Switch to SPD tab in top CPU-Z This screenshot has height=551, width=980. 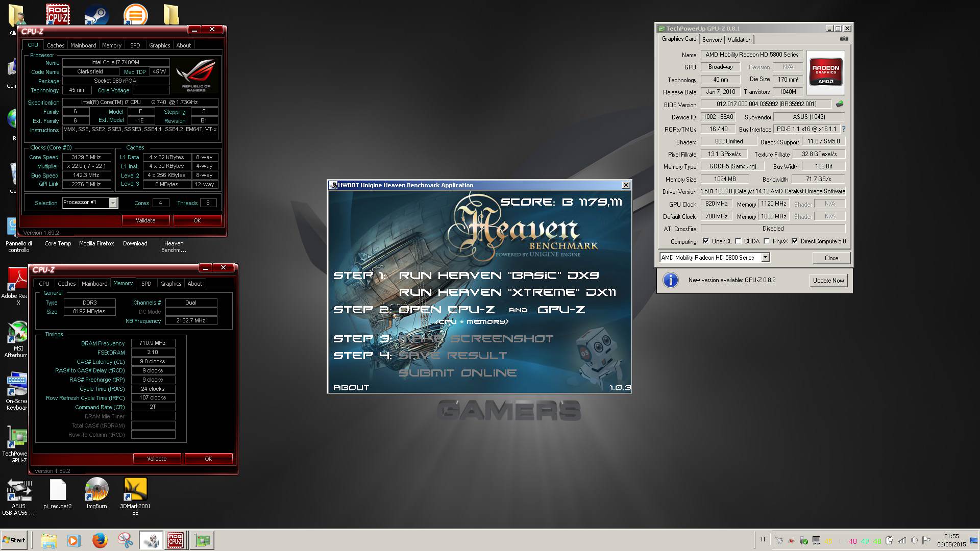pos(135,45)
